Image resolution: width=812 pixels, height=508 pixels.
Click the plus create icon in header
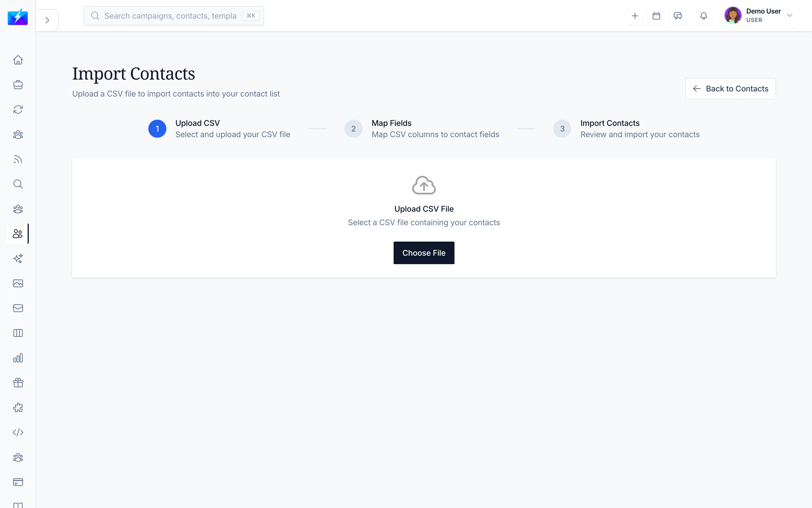(x=635, y=16)
